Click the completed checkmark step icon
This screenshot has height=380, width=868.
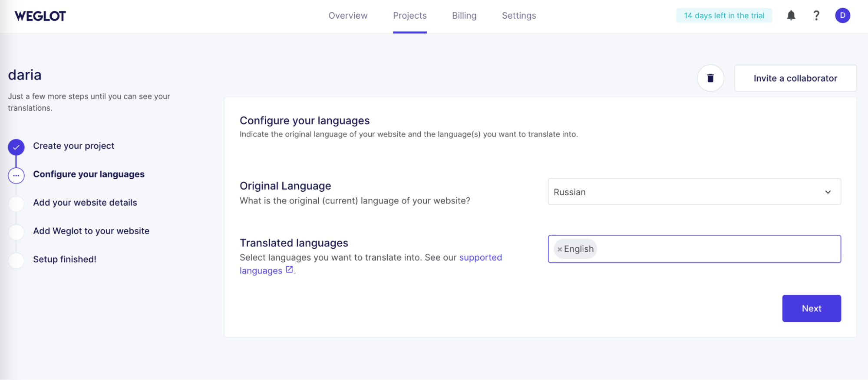pos(16,147)
